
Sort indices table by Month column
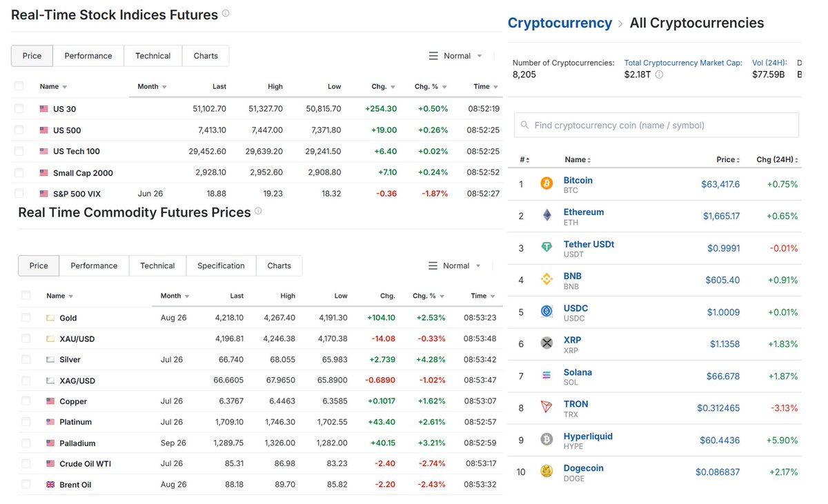152,87
